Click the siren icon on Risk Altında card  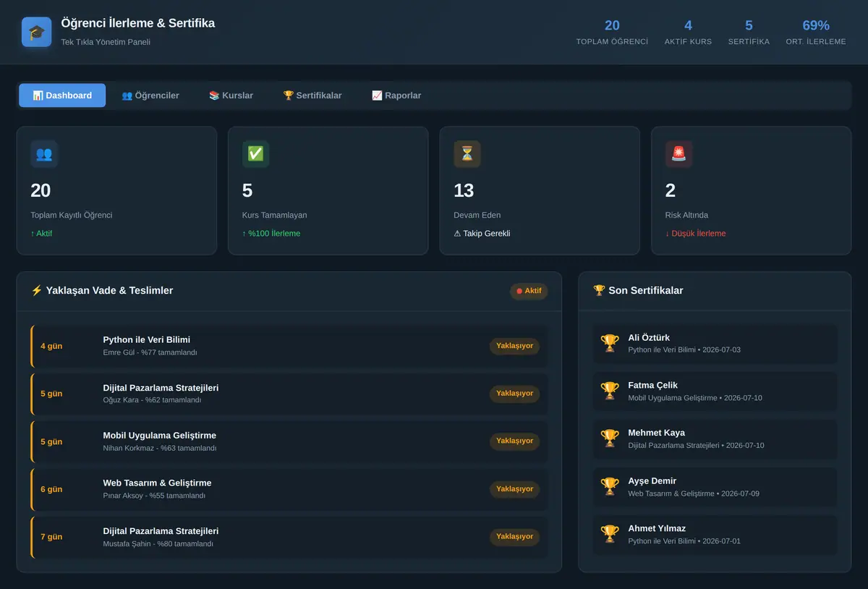point(679,154)
